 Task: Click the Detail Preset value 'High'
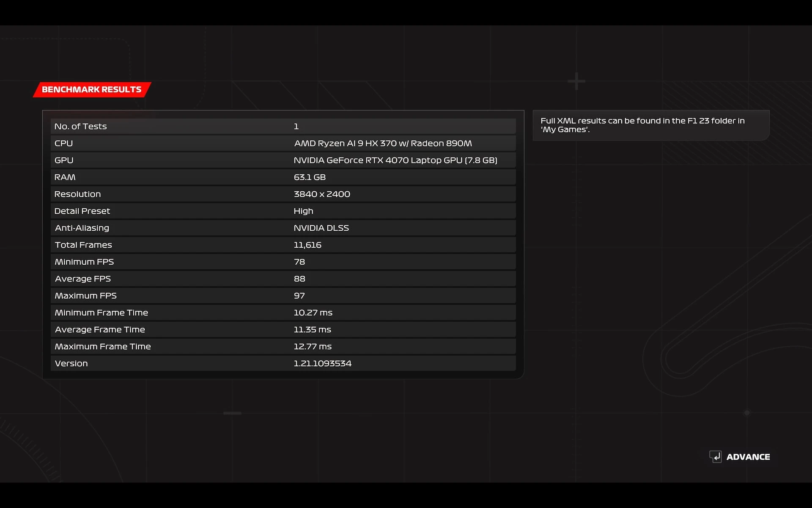[303, 211]
